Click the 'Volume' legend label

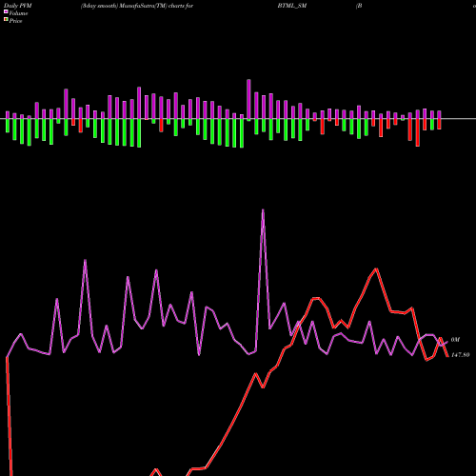(x=18, y=13)
